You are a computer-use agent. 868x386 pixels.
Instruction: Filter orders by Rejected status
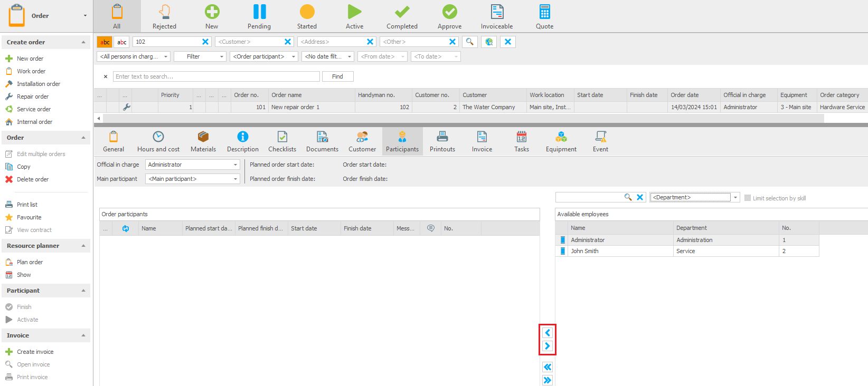click(x=164, y=16)
